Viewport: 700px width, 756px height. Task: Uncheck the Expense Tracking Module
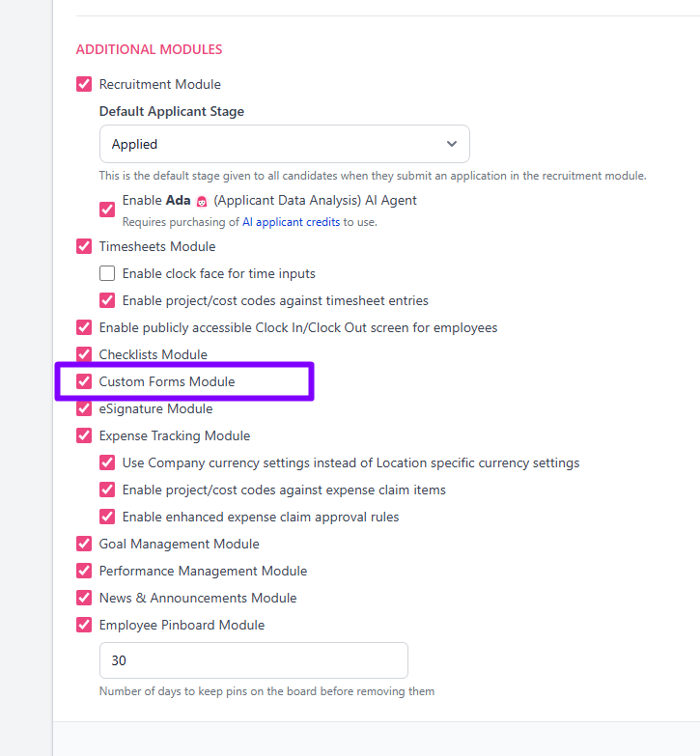[x=84, y=434]
